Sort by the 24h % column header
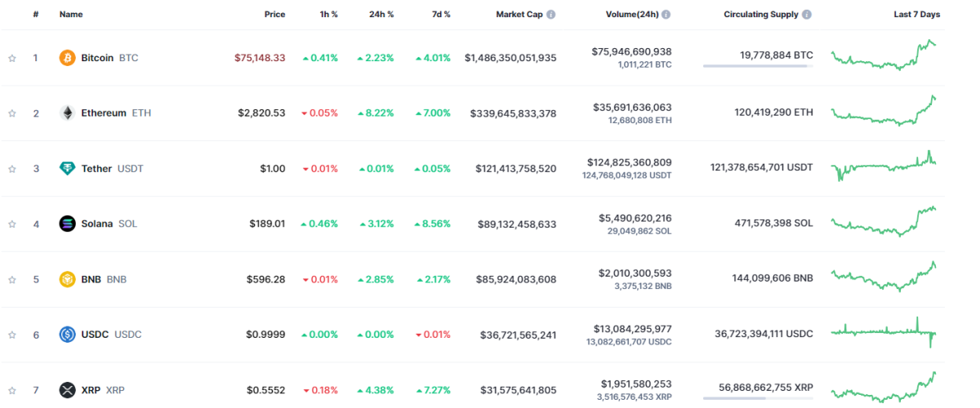The image size is (980, 408). pos(382,15)
